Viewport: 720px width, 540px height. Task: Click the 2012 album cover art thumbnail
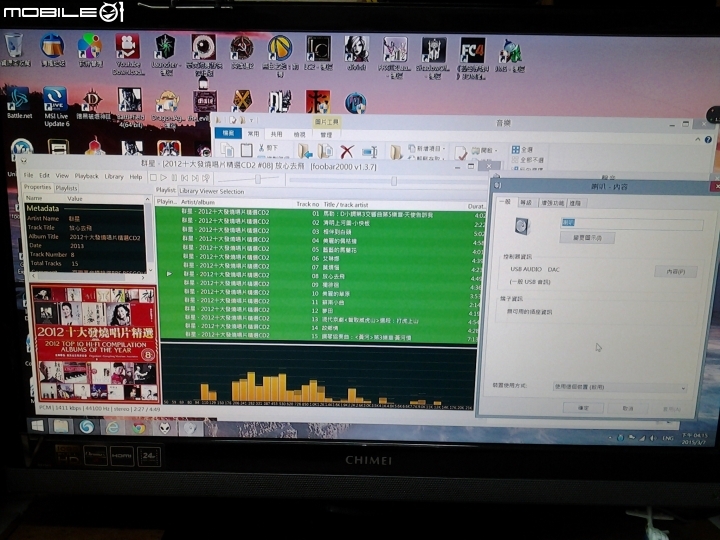click(x=95, y=343)
